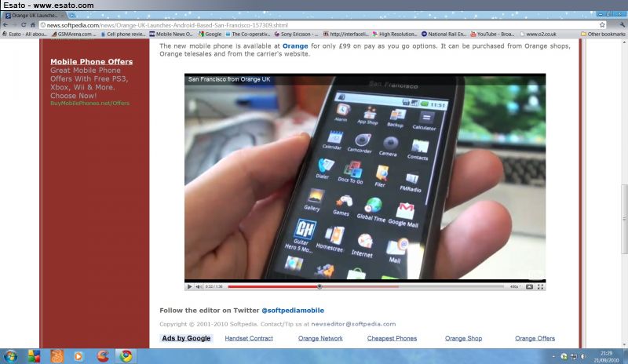Expand the Other bookmarks folder

click(x=603, y=34)
